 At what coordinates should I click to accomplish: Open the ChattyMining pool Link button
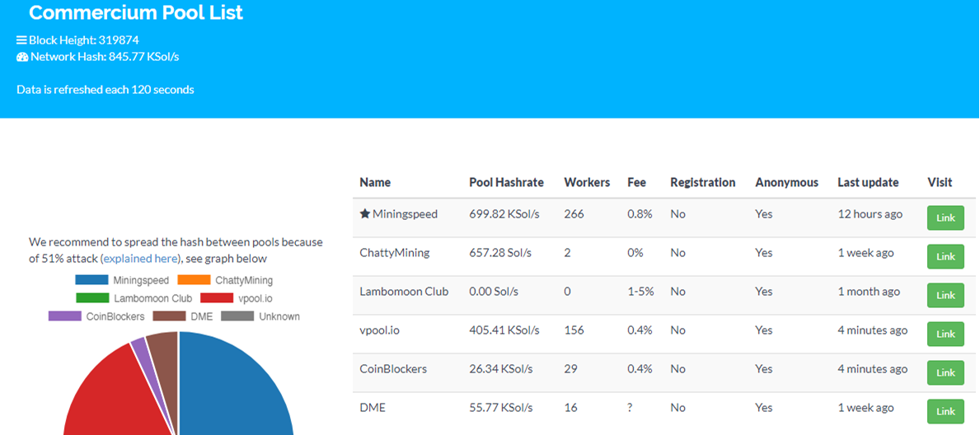(945, 257)
